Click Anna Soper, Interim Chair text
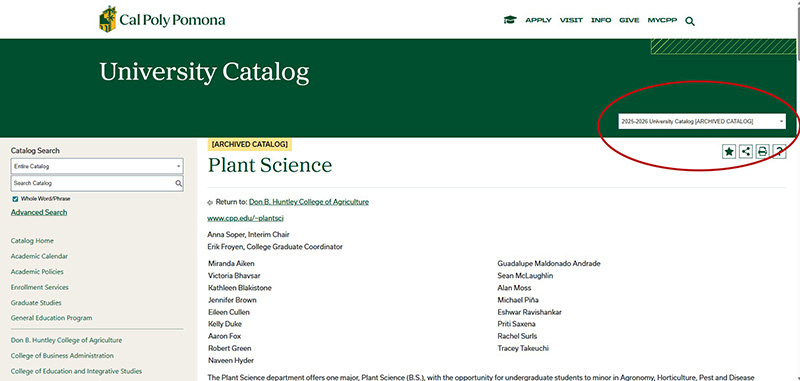The image size is (800, 381). click(248, 235)
